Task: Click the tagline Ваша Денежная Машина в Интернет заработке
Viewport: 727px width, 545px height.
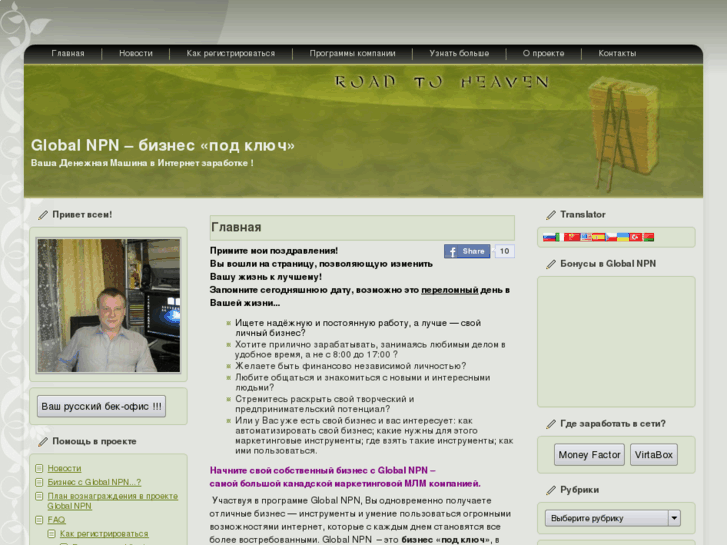Action: point(142,163)
